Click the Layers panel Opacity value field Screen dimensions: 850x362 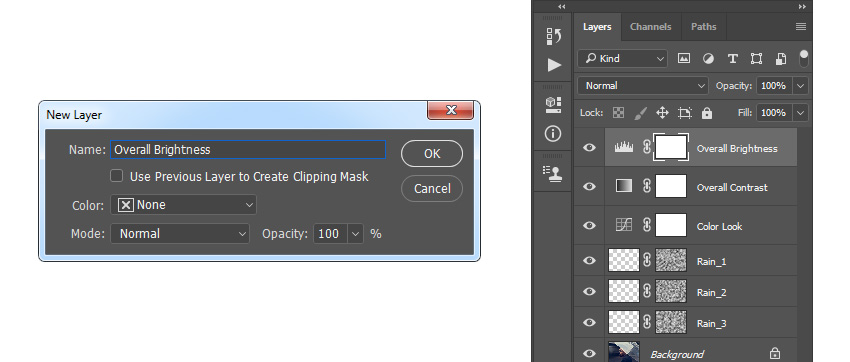click(x=775, y=86)
